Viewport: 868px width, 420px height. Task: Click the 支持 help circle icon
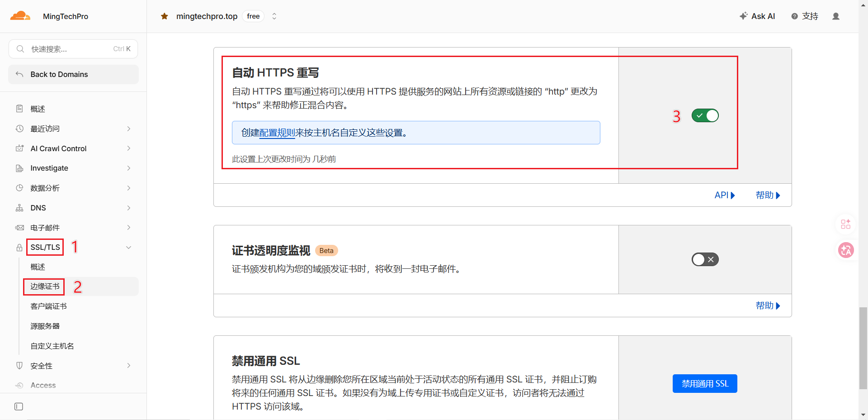(794, 16)
